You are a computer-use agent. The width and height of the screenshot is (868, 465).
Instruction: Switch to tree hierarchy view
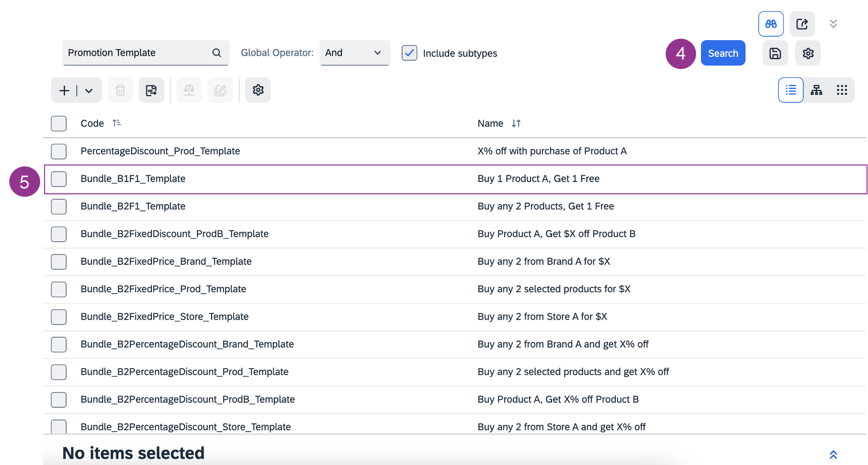coord(816,90)
